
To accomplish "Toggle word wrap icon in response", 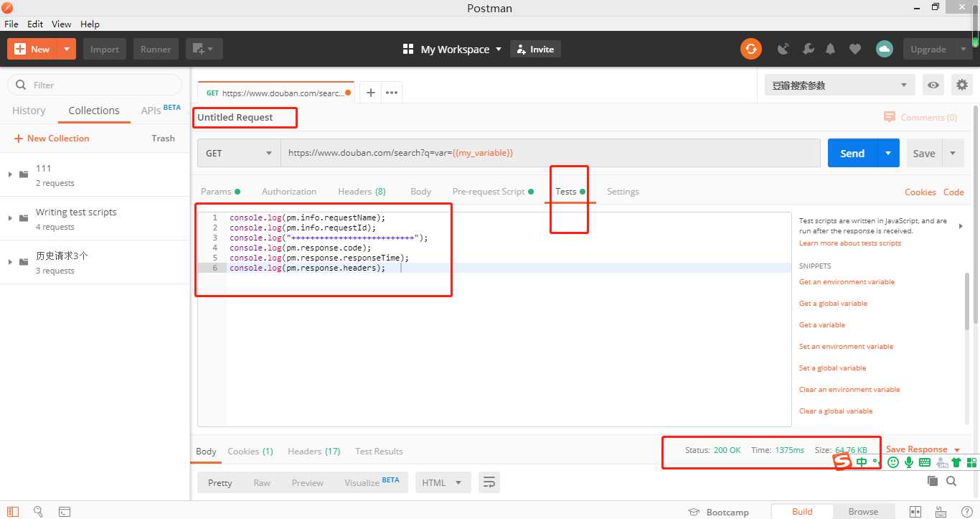I will tap(489, 482).
